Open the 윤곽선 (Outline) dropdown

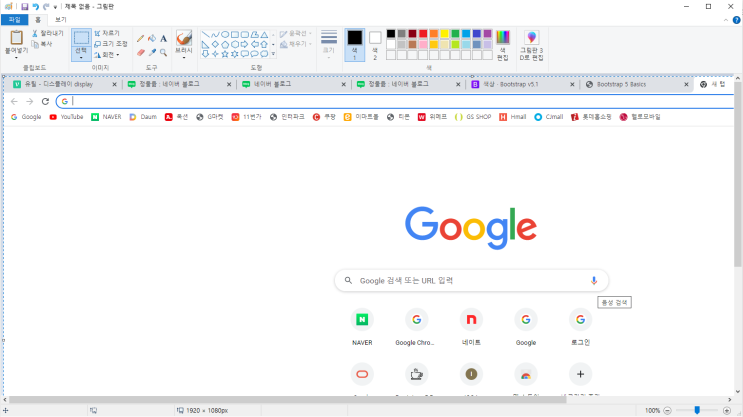tap(296, 33)
